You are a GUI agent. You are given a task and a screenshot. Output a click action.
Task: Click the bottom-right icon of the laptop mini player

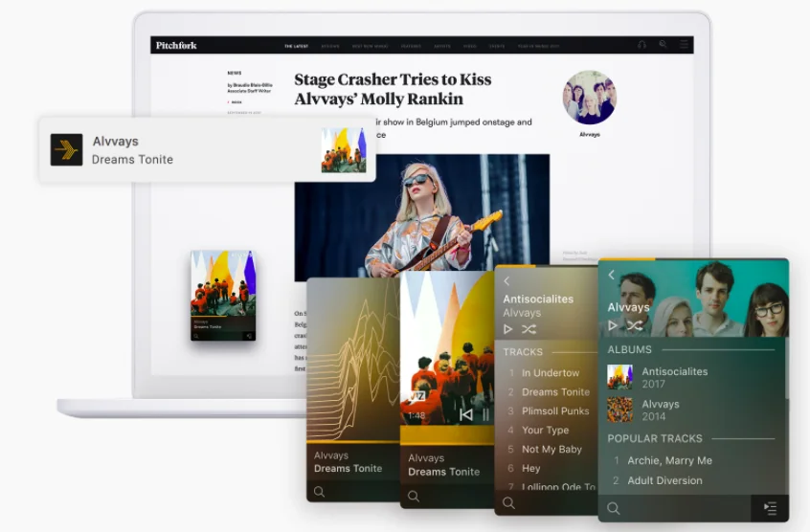[x=249, y=336]
